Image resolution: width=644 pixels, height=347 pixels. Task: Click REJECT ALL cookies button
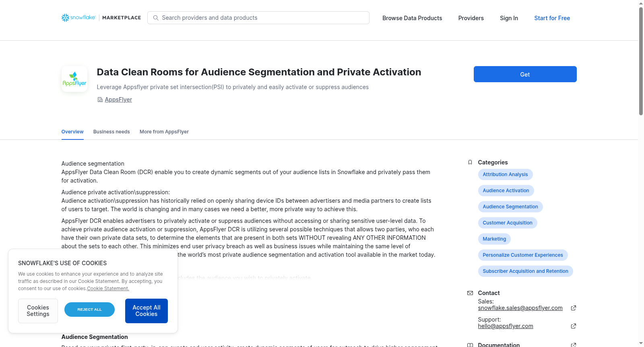89,310
